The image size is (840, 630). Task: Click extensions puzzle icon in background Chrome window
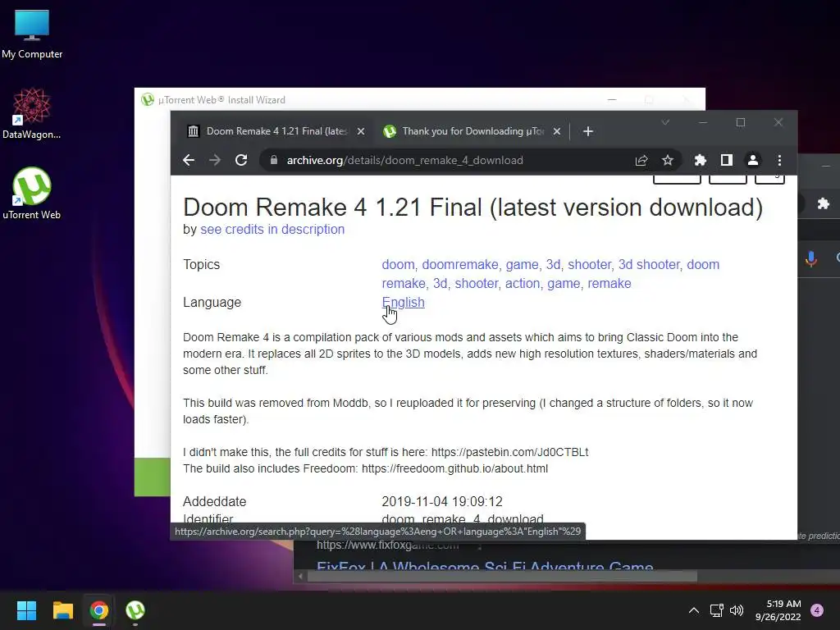tap(824, 203)
